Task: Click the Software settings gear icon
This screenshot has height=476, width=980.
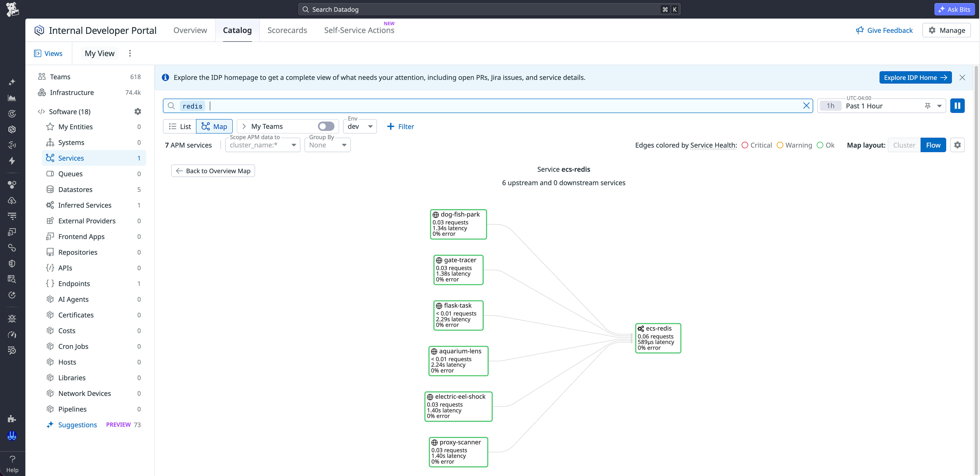Action: [138, 111]
